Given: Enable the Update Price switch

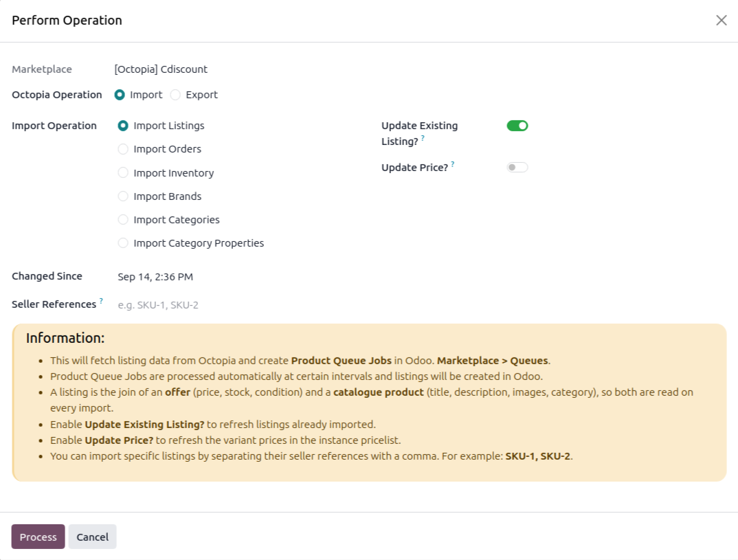Looking at the screenshot, I should pyautogui.click(x=517, y=168).
